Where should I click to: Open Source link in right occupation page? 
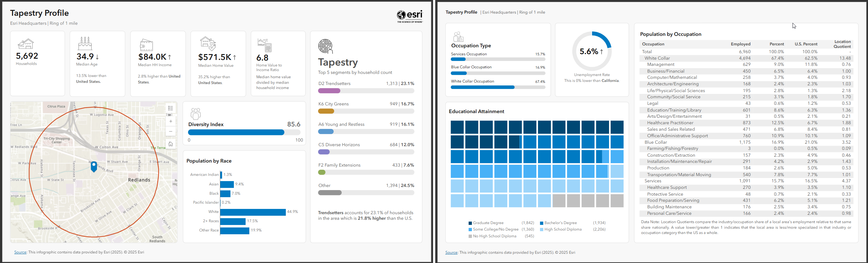452,252
